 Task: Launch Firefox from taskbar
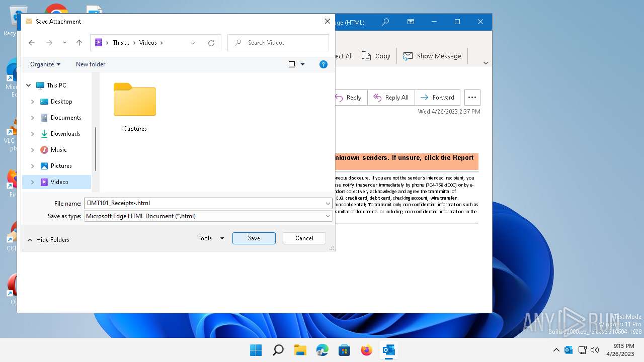point(367,350)
